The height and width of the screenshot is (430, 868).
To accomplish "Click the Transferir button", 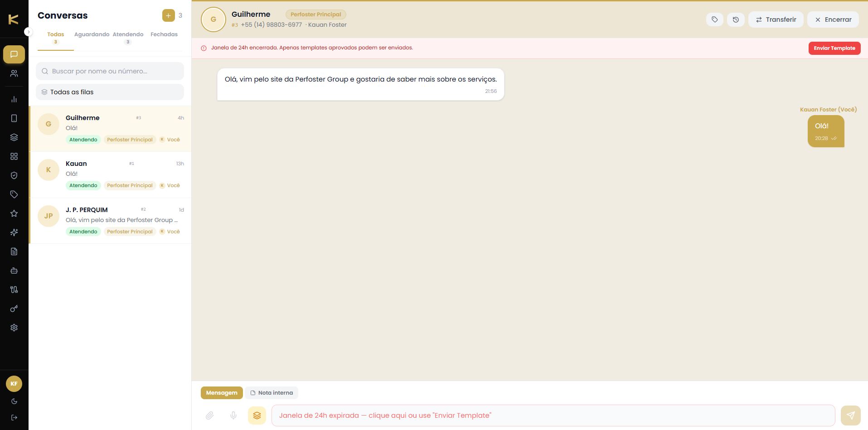I will 776,19.
